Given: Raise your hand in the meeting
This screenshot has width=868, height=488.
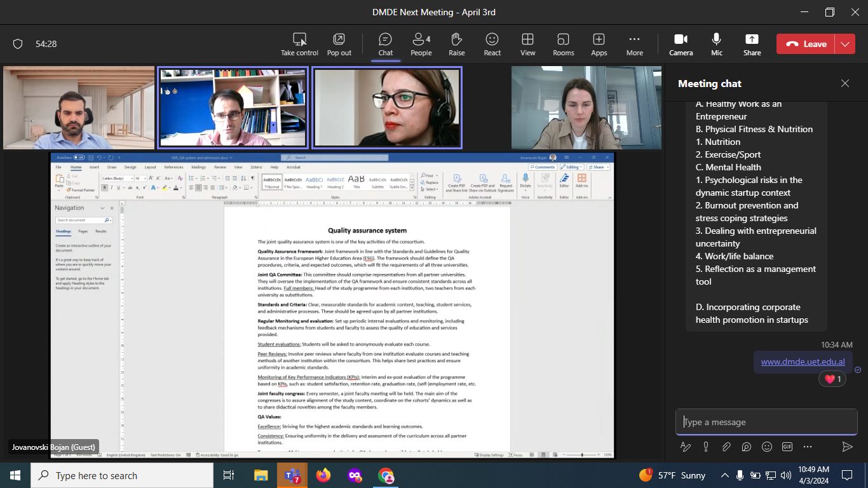Looking at the screenshot, I should click(x=456, y=44).
